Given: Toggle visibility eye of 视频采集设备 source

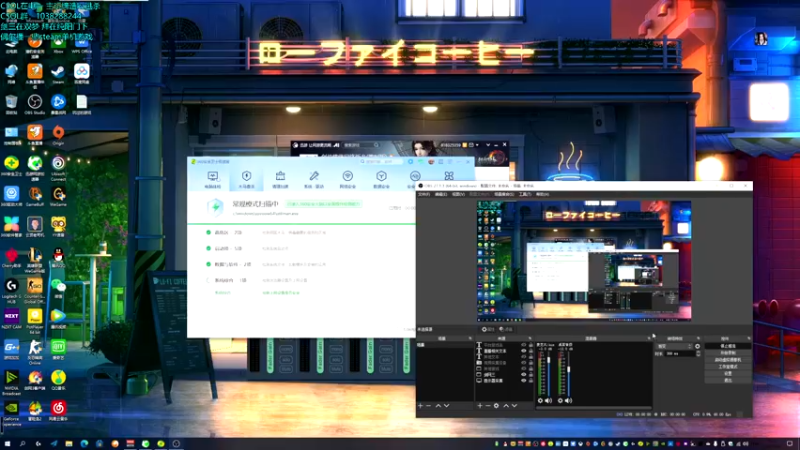Looking at the screenshot, I should click(523, 363).
